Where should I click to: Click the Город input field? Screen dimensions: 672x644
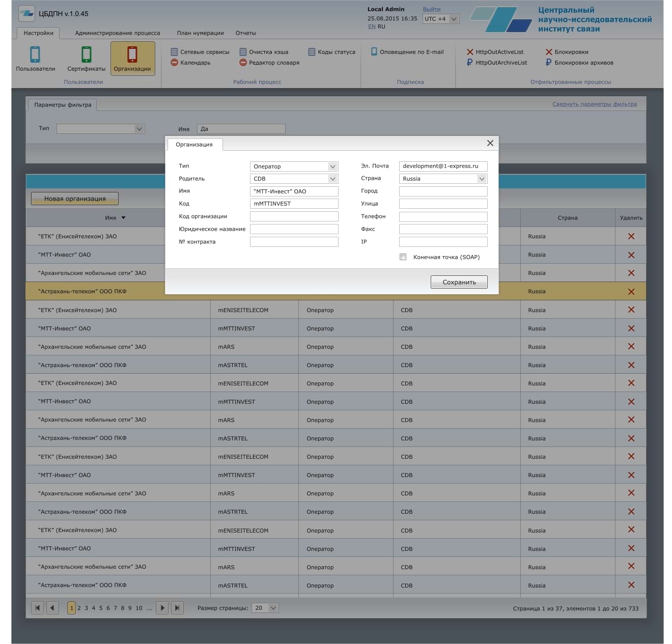pos(443,191)
